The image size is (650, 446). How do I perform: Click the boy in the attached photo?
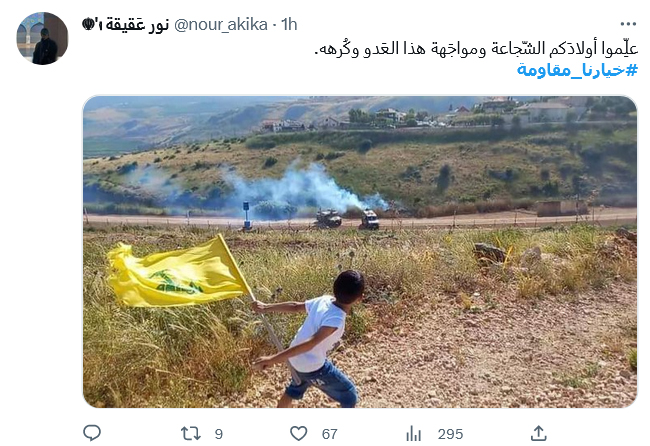309,339
